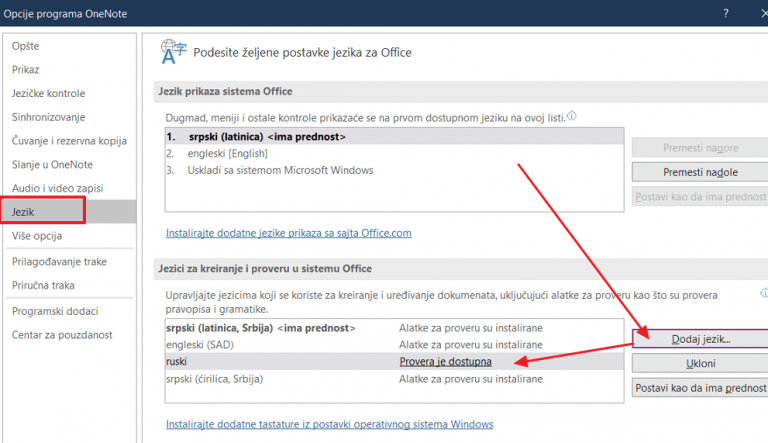Open the Prikaz options category

click(x=25, y=70)
